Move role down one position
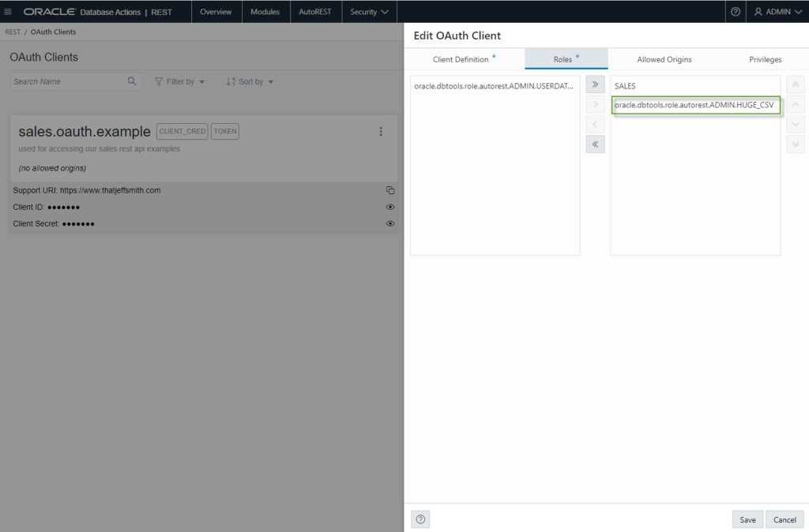809x532 pixels. coord(795,124)
